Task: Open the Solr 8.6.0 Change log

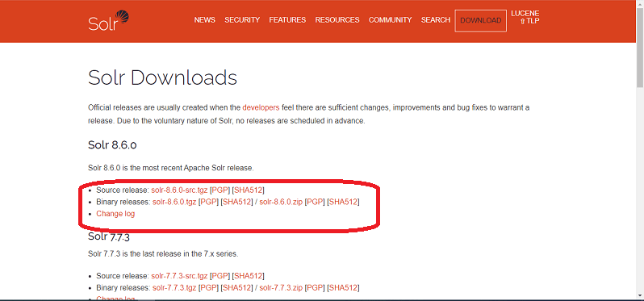Action: 115,214
